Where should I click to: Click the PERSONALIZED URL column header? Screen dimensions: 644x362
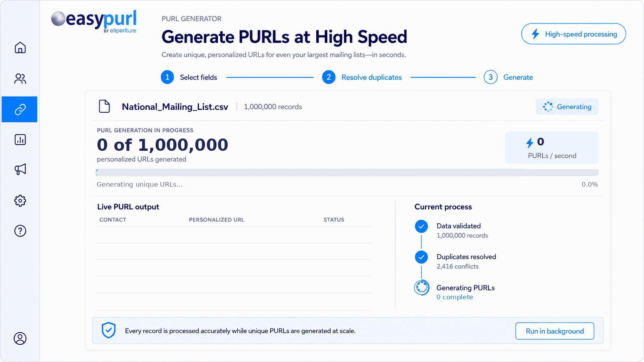click(x=216, y=220)
